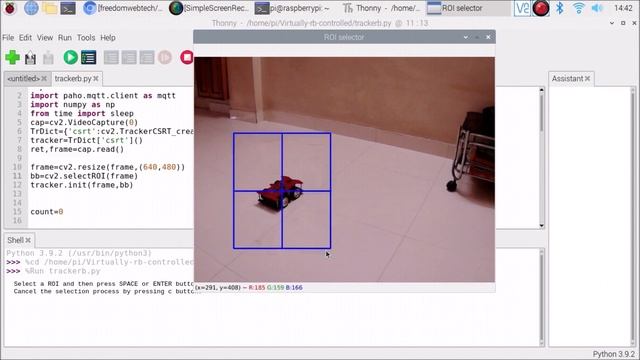640x360 pixels.
Task: Click the line 'from time import sleep'
Action: pos(82,113)
